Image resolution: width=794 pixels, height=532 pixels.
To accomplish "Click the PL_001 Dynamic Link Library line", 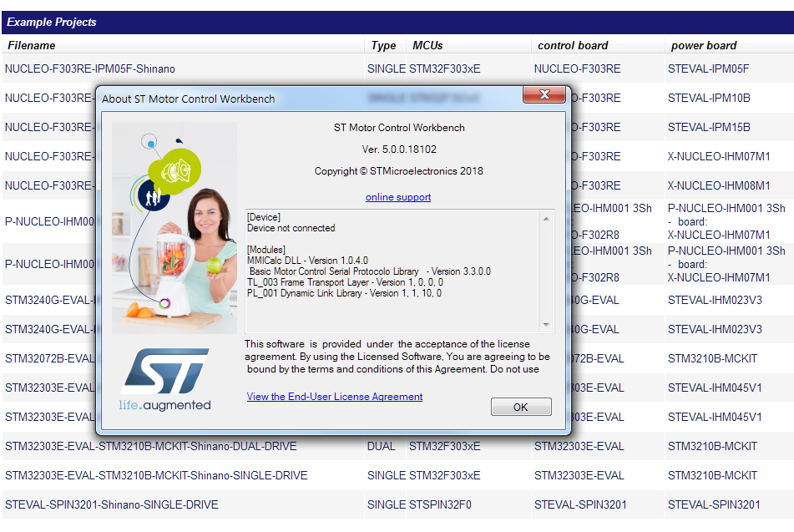I will (344, 293).
